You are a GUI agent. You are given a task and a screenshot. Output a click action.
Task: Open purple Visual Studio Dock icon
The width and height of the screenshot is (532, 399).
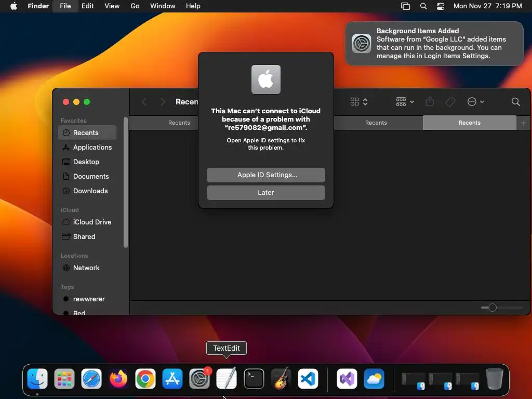(347, 378)
